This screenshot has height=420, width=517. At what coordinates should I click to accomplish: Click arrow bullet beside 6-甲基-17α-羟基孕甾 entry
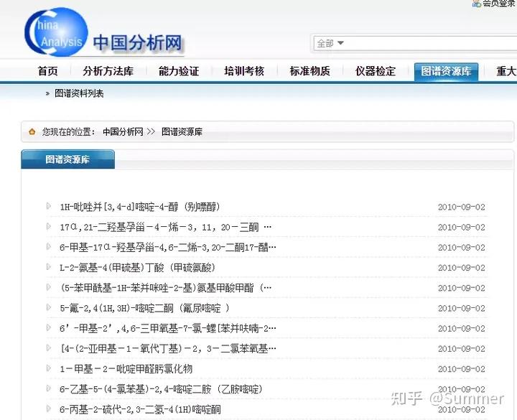click(x=49, y=246)
